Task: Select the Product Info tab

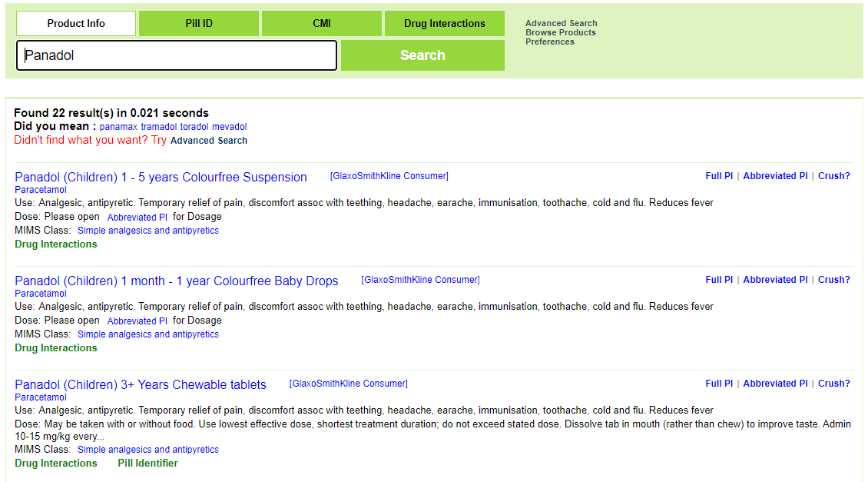Action: (75, 23)
